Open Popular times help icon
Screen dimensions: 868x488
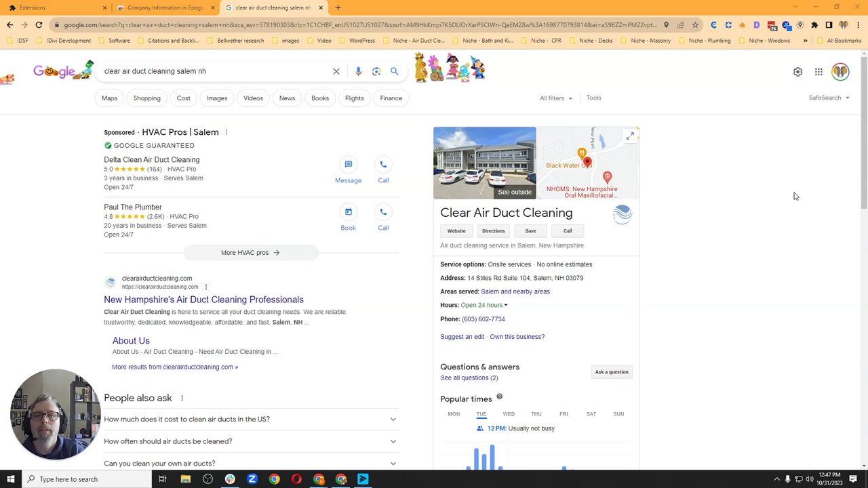pos(499,396)
